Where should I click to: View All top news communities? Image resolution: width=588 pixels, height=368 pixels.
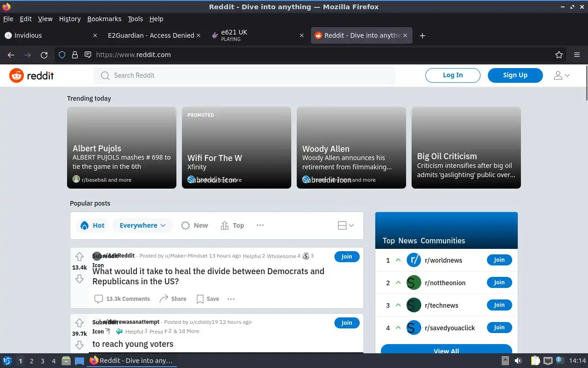pyautogui.click(x=447, y=349)
